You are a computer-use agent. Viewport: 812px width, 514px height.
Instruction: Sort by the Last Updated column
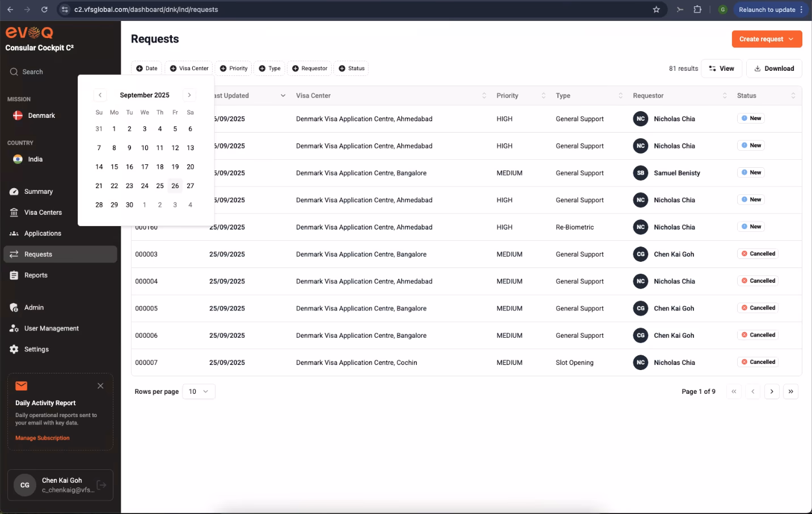pos(247,96)
